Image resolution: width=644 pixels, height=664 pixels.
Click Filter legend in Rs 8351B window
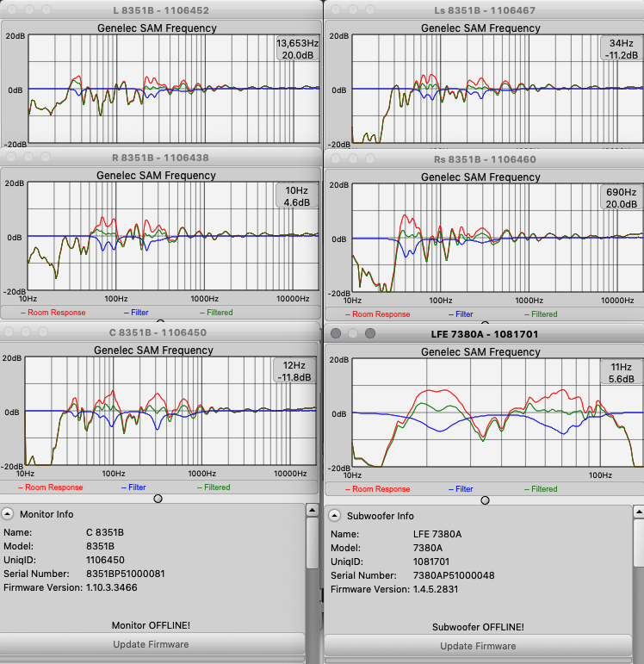[x=461, y=314]
